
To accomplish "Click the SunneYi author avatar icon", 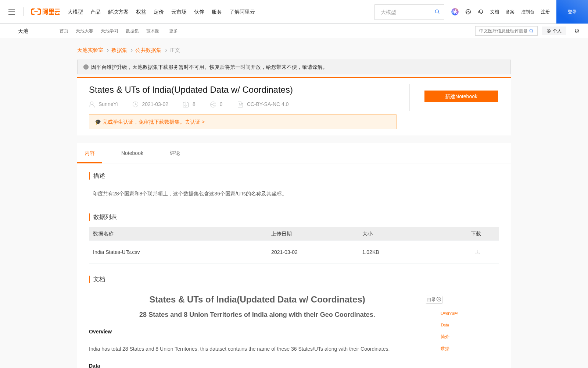I will click(x=92, y=105).
